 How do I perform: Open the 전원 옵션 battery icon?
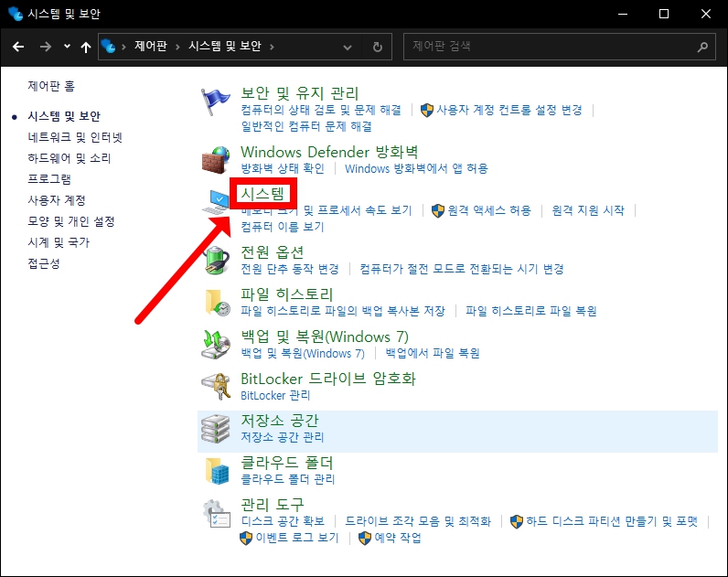(216, 260)
